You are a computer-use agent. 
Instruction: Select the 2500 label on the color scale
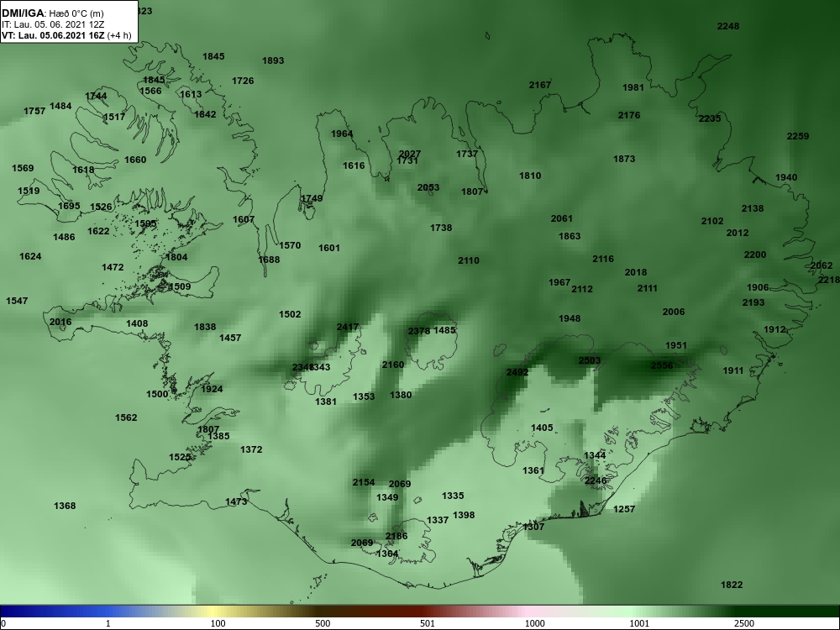click(744, 623)
